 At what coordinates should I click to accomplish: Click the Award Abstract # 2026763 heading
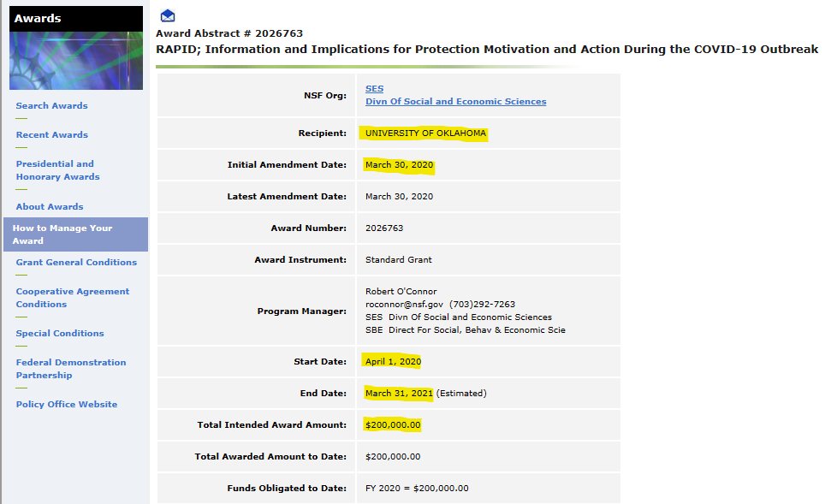coord(229,33)
